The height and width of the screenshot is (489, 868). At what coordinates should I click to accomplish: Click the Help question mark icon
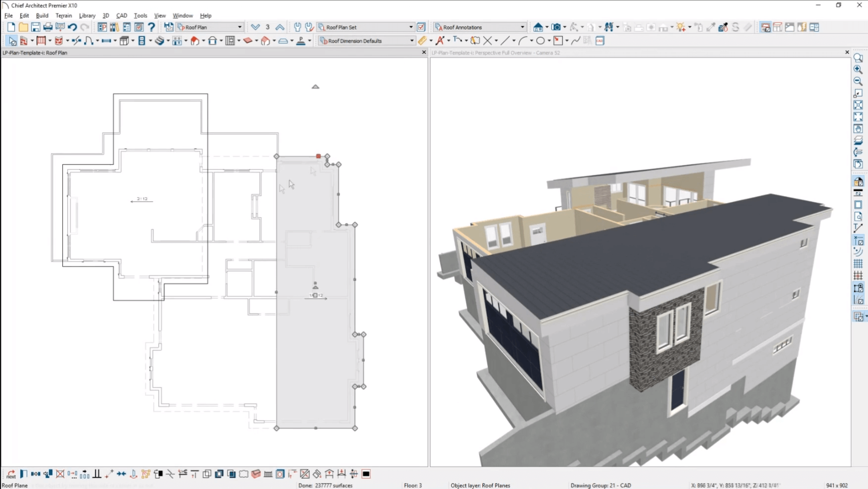tap(151, 27)
